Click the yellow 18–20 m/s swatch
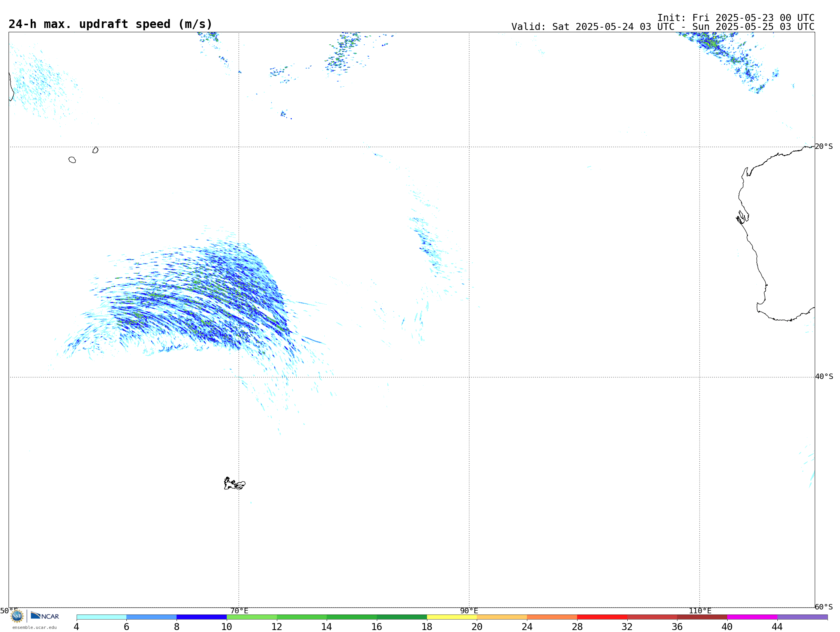This screenshot has height=632, width=840. point(452,617)
